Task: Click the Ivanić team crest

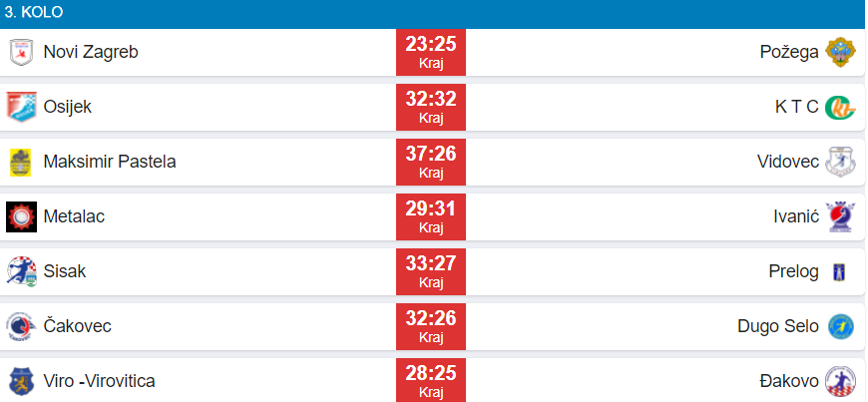Action: 839,216
